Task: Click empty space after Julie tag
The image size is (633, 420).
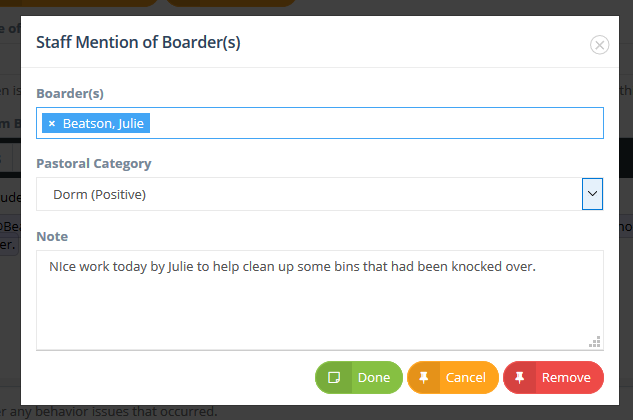Action: click(x=375, y=123)
